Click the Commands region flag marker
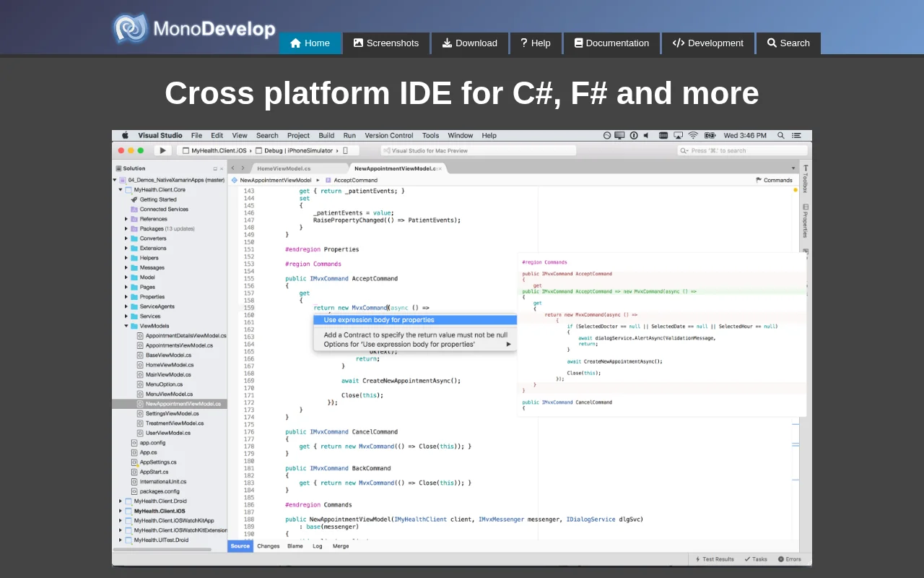 coord(774,180)
